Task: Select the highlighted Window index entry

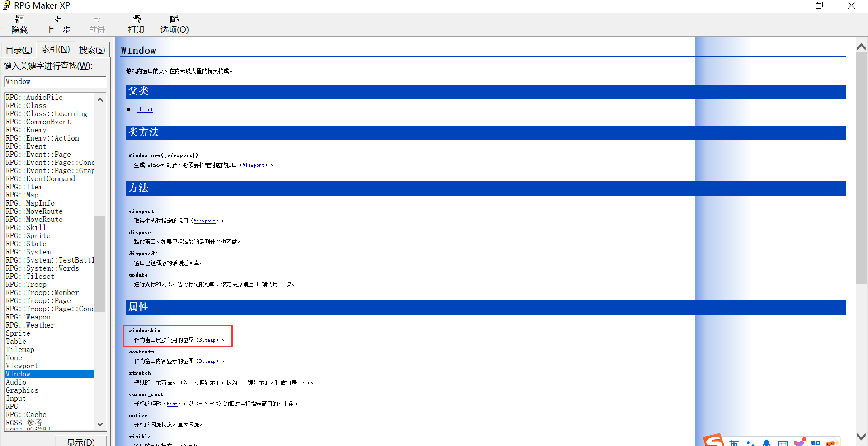Action: tap(50, 374)
